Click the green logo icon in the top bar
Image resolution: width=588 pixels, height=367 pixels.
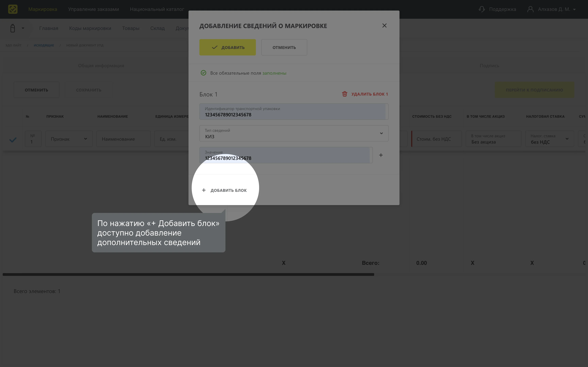pyautogui.click(x=13, y=9)
